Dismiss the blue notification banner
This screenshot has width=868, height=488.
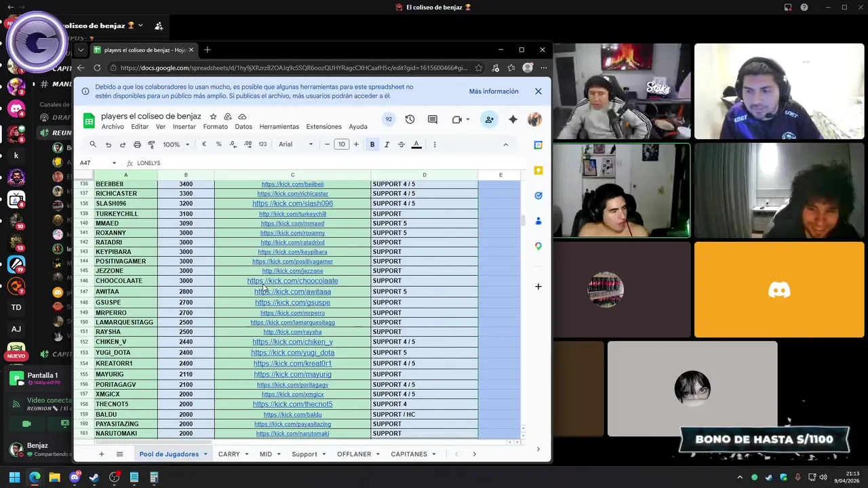[538, 91]
